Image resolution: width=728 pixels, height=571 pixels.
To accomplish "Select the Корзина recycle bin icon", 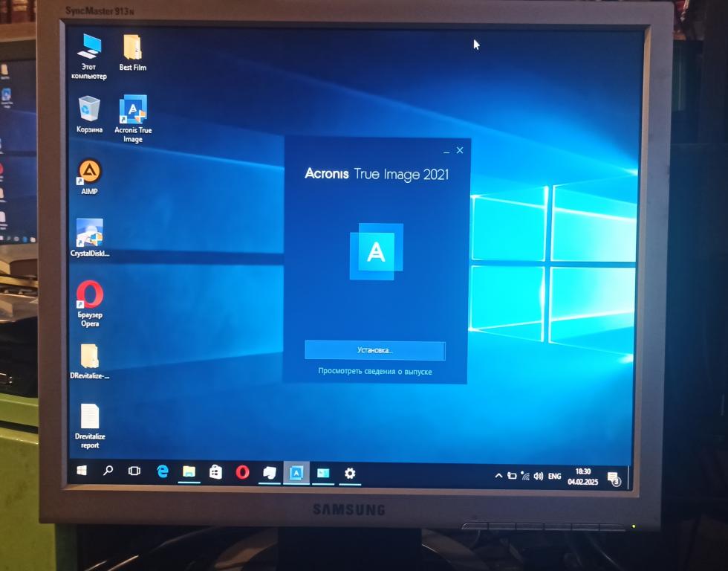I will point(89,114).
